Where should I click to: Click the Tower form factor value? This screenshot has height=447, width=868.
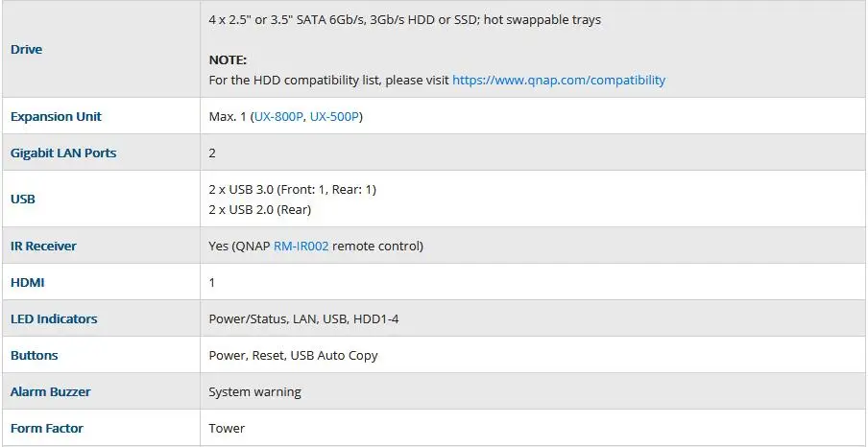click(x=227, y=428)
